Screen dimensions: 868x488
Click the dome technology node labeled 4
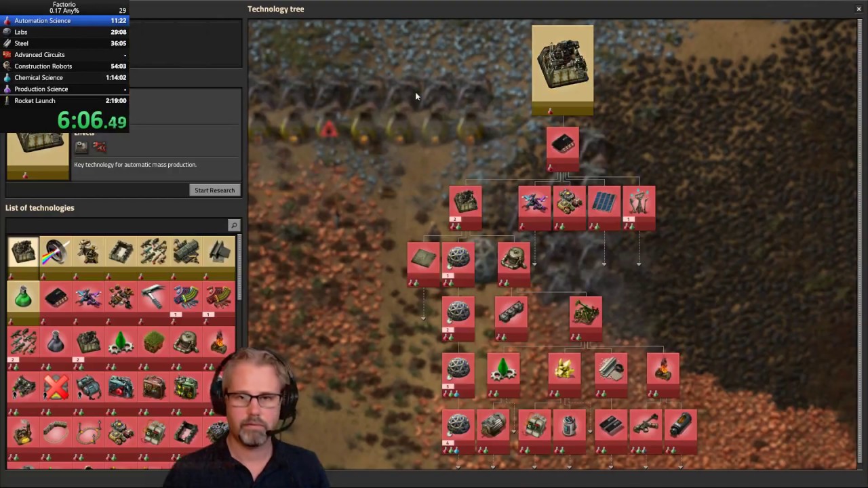click(x=458, y=431)
